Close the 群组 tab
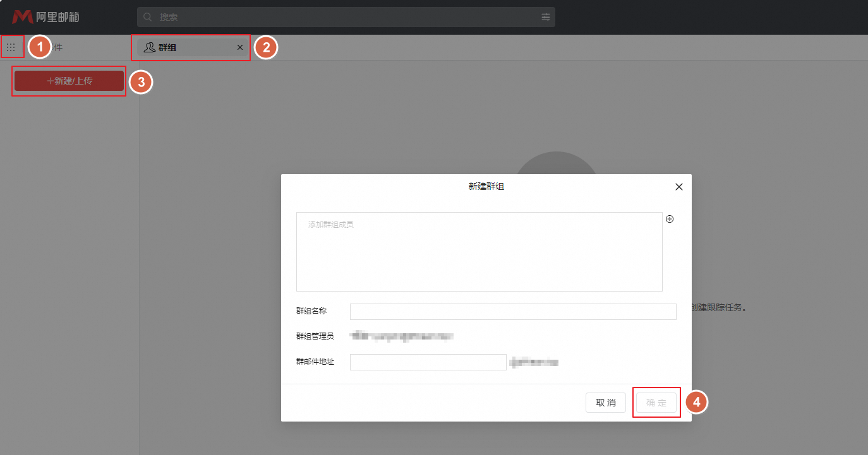 pyautogui.click(x=239, y=47)
